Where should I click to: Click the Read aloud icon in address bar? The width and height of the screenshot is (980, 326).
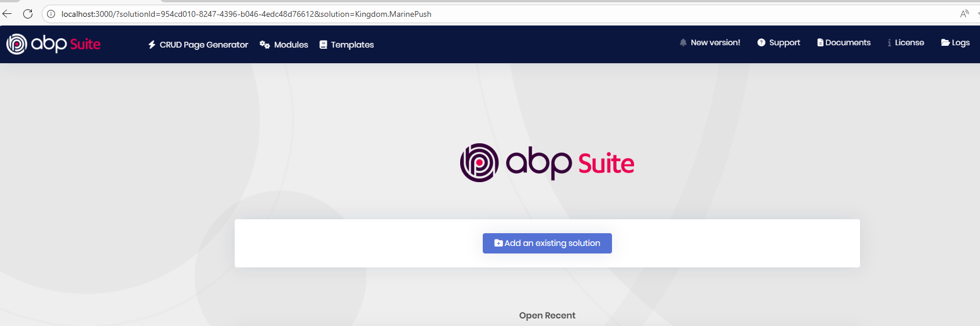coord(964,14)
